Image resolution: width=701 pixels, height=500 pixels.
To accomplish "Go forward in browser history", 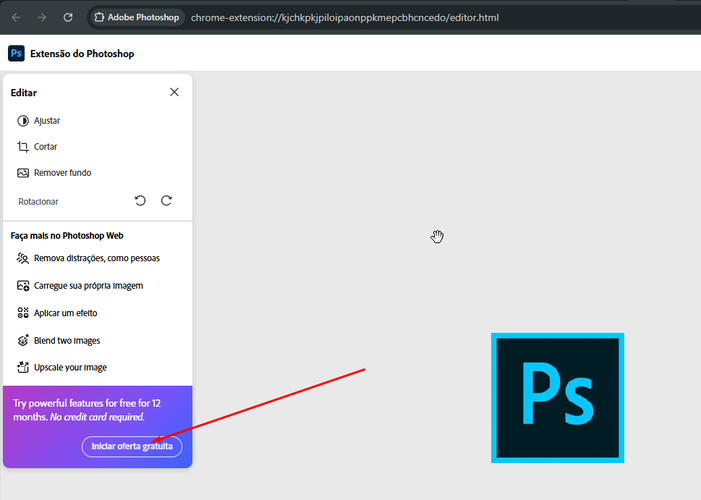I will coord(42,18).
